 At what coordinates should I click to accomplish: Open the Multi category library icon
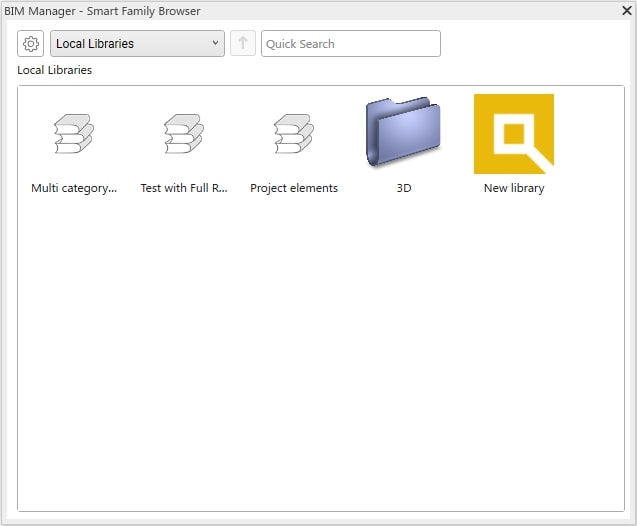tap(74, 134)
